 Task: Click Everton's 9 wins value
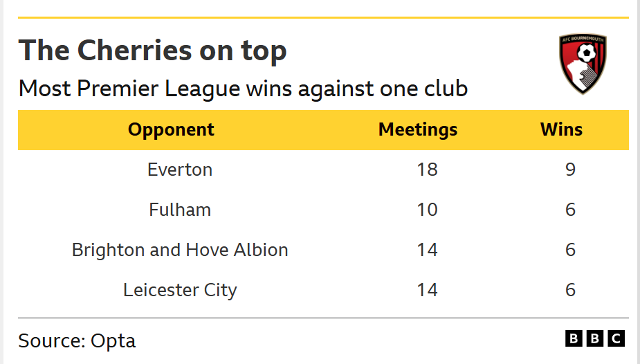[571, 170]
